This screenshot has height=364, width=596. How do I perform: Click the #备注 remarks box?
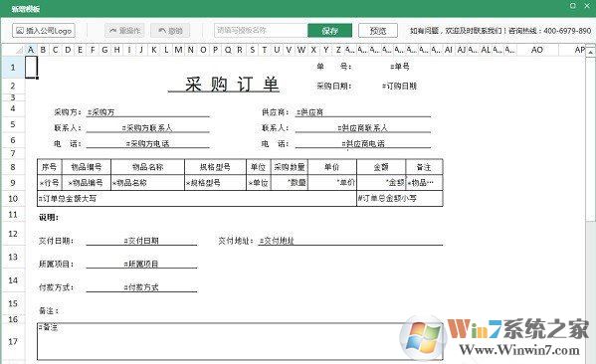(x=240, y=341)
